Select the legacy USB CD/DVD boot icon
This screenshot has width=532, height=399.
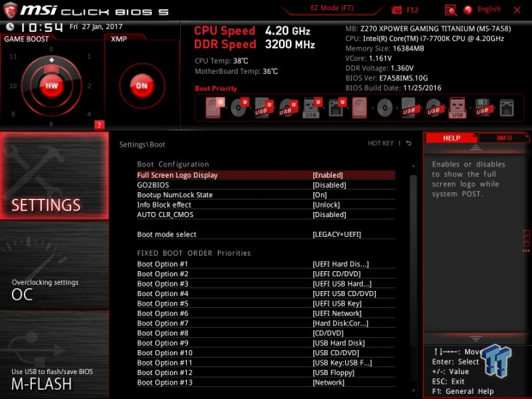coord(433,108)
